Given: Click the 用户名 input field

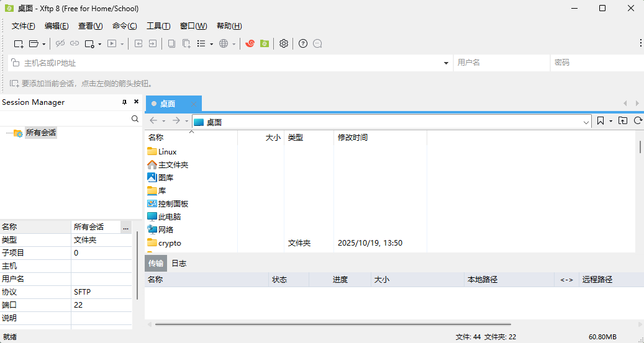Looking at the screenshot, I should pyautogui.click(x=501, y=63).
